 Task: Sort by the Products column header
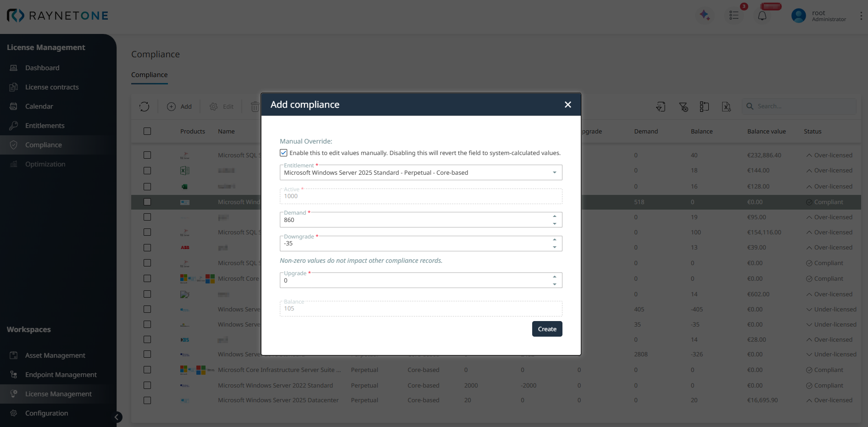192,131
